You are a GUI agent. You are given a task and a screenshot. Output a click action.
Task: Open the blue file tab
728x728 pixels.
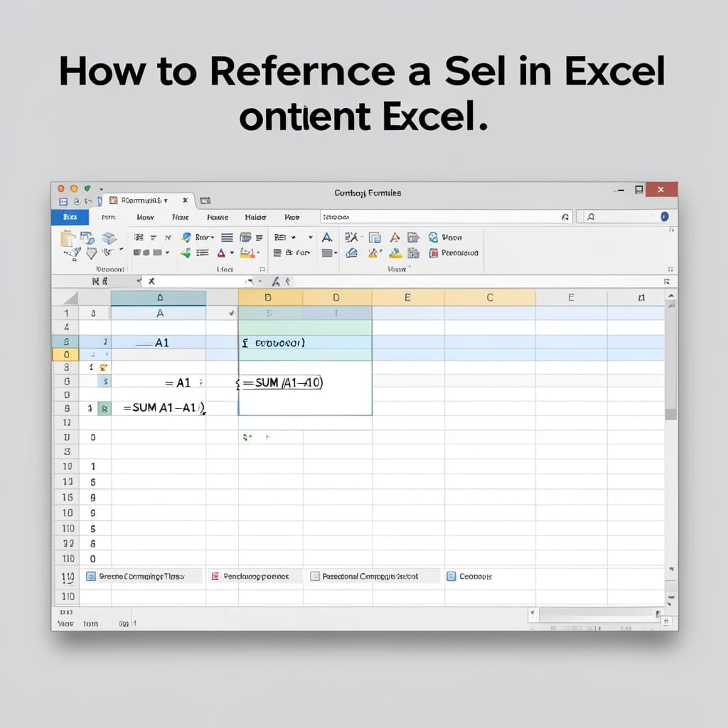click(70, 218)
